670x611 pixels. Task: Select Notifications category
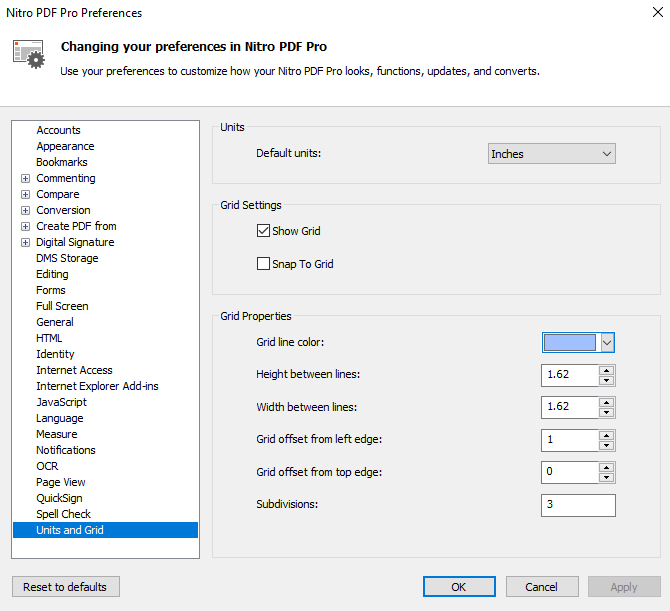tap(66, 450)
